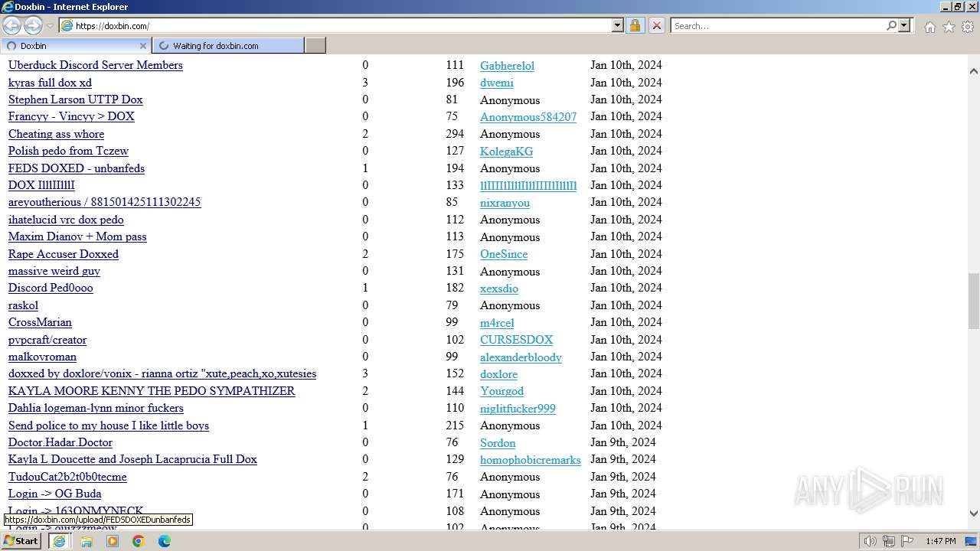Click the vertical scrollbar thumb

click(x=973, y=301)
